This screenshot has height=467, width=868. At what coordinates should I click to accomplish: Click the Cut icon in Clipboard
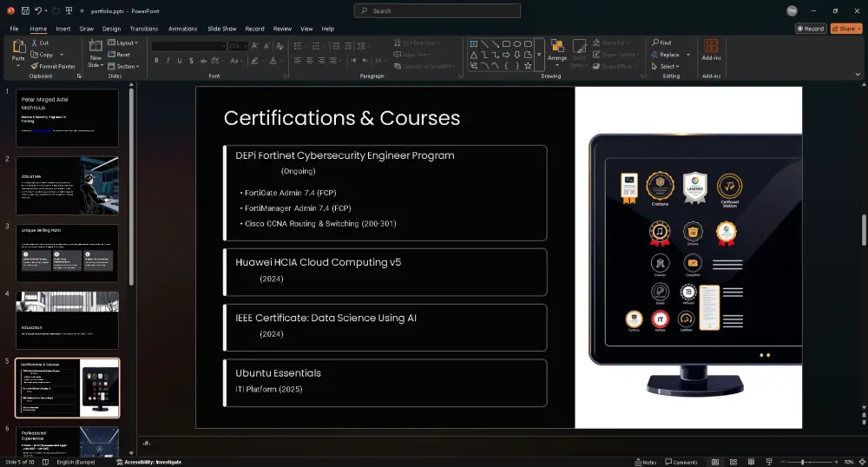pos(34,43)
